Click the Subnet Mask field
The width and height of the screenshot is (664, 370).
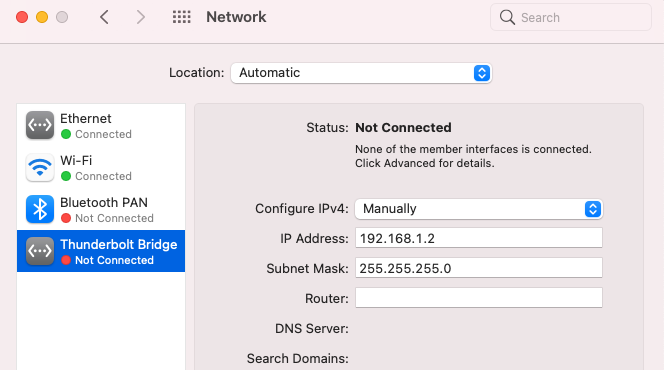coord(479,268)
